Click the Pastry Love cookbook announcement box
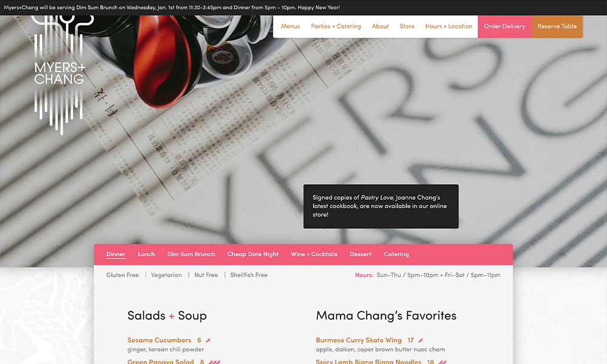 pos(381,206)
